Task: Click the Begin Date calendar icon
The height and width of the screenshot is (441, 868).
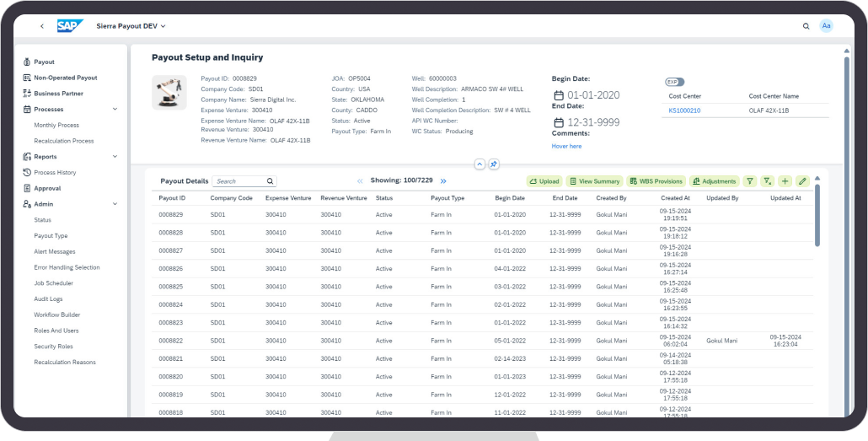Action: tap(558, 95)
